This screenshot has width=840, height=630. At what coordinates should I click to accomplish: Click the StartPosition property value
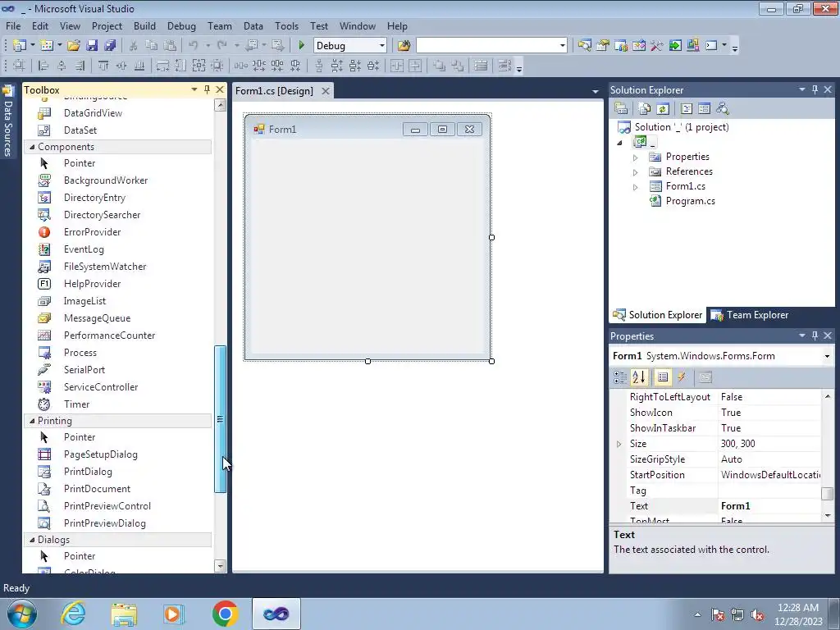(769, 475)
